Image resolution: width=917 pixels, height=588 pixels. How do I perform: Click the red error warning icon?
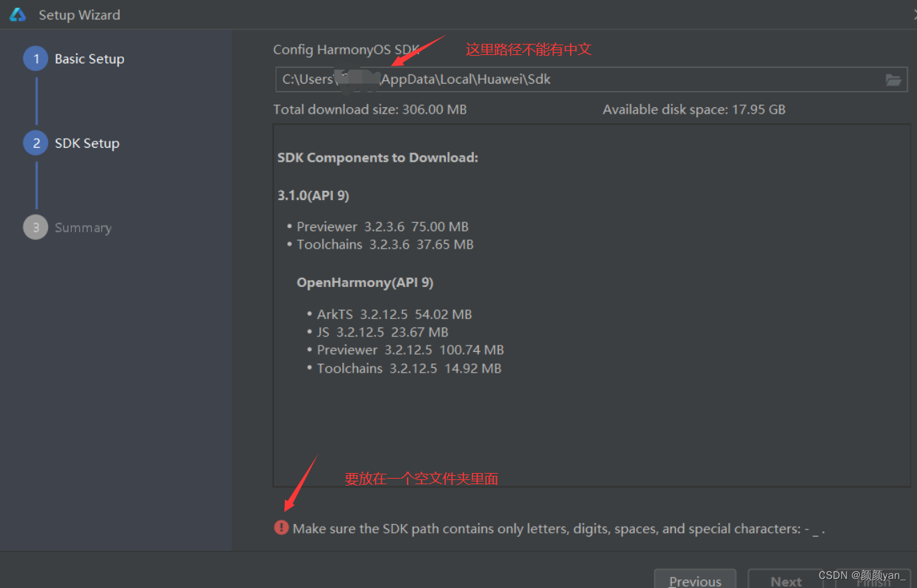pyautogui.click(x=281, y=527)
